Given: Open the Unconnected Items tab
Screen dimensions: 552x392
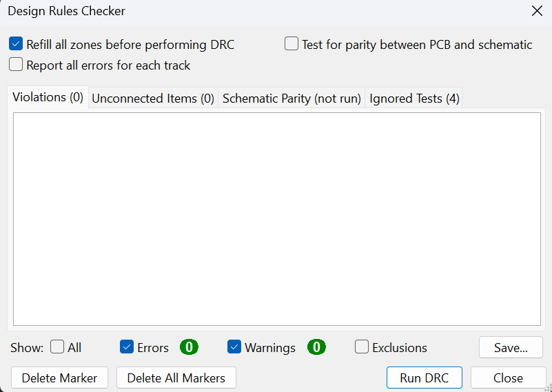Looking at the screenshot, I should tap(153, 99).
